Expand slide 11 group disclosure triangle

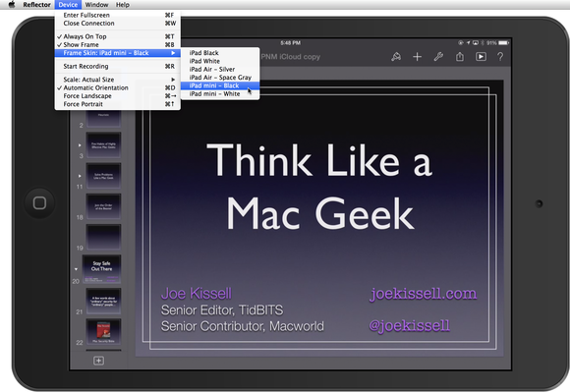(80, 176)
